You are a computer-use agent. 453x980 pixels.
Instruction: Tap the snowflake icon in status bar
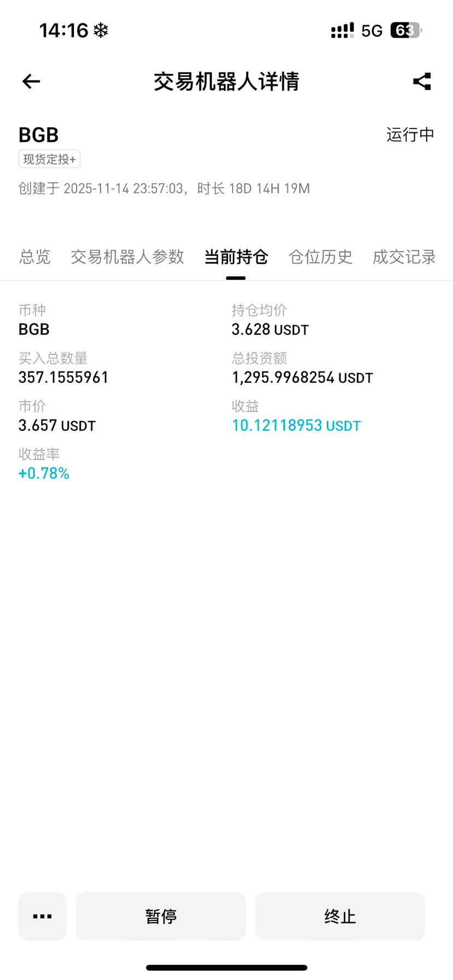[x=101, y=30]
